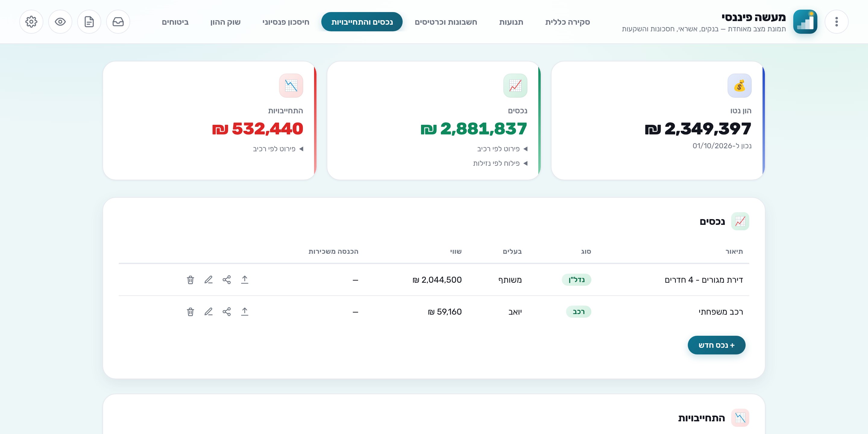Click the נדל"ן type badge
Image resolution: width=868 pixels, height=434 pixels.
pyautogui.click(x=577, y=280)
